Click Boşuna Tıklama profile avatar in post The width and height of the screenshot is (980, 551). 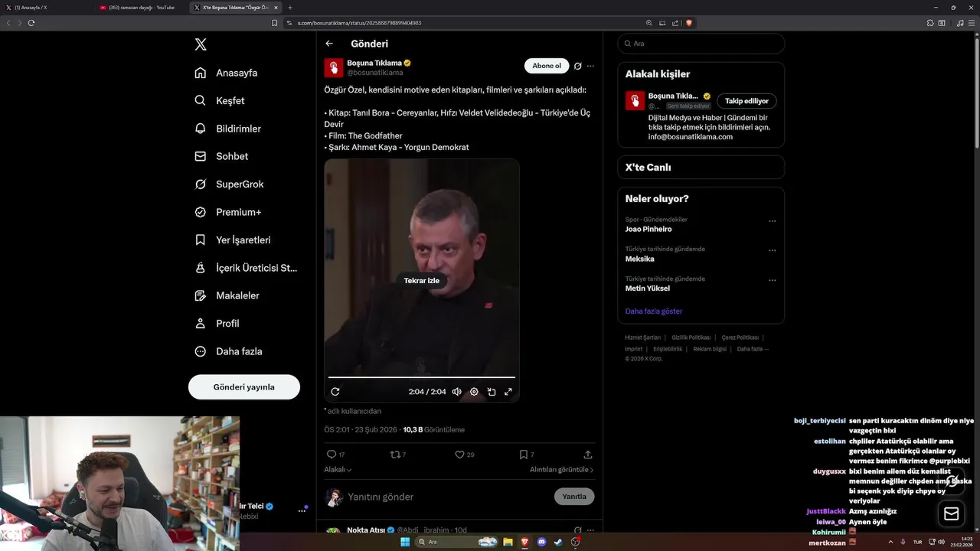(334, 68)
